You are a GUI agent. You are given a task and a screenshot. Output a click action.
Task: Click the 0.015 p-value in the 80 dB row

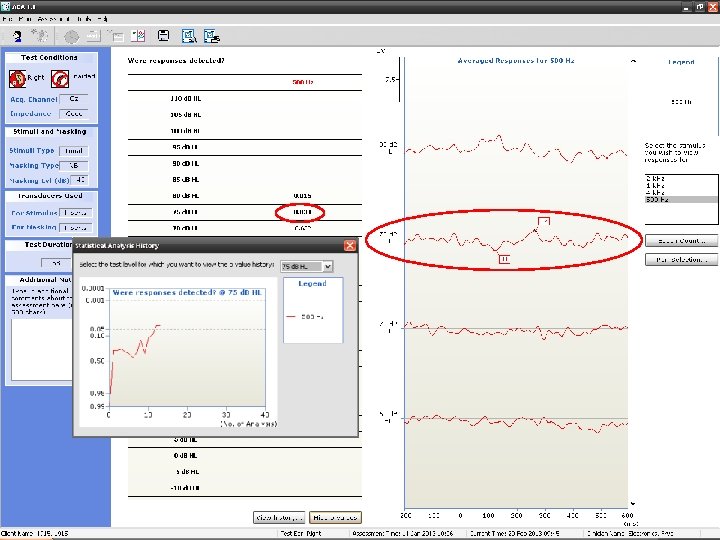coord(302,196)
